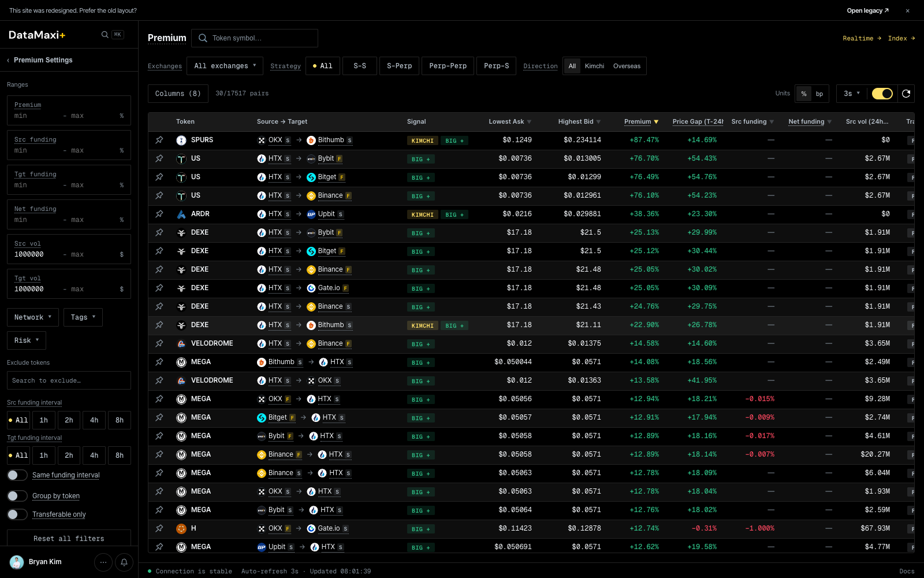Click Reset all filters
924x578 pixels.
click(x=69, y=539)
